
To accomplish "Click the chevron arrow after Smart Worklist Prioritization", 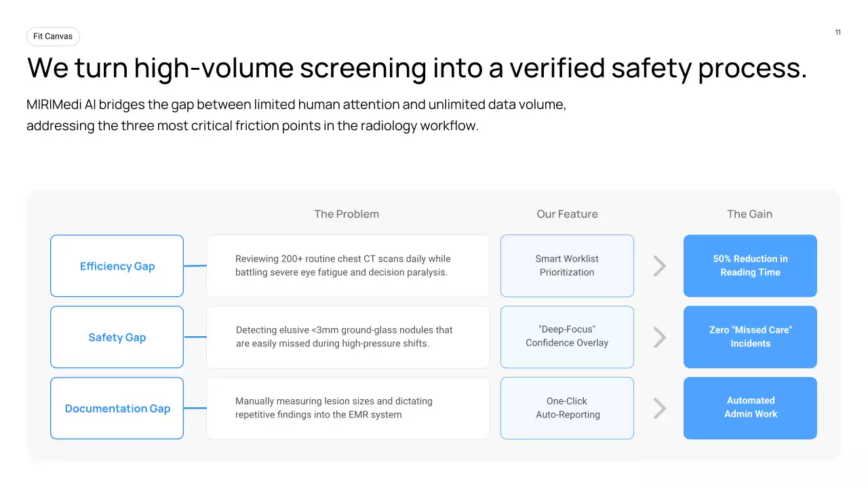I will [659, 266].
